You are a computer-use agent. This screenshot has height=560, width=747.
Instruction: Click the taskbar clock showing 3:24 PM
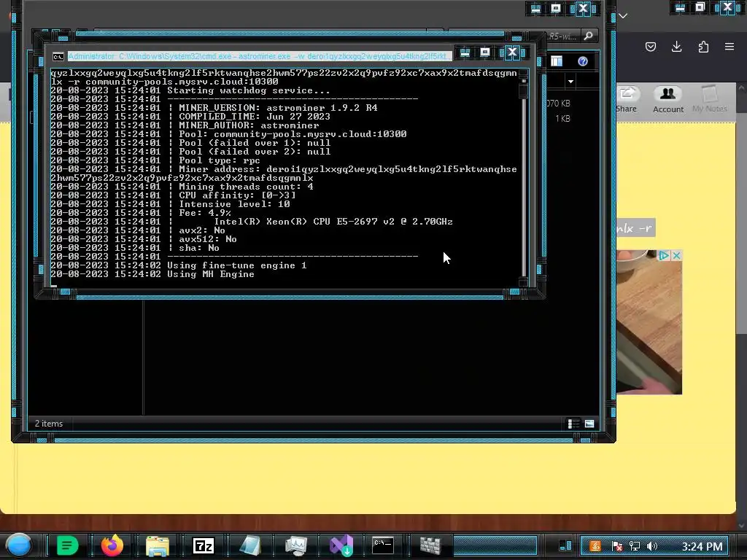pyautogui.click(x=702, y=546)
